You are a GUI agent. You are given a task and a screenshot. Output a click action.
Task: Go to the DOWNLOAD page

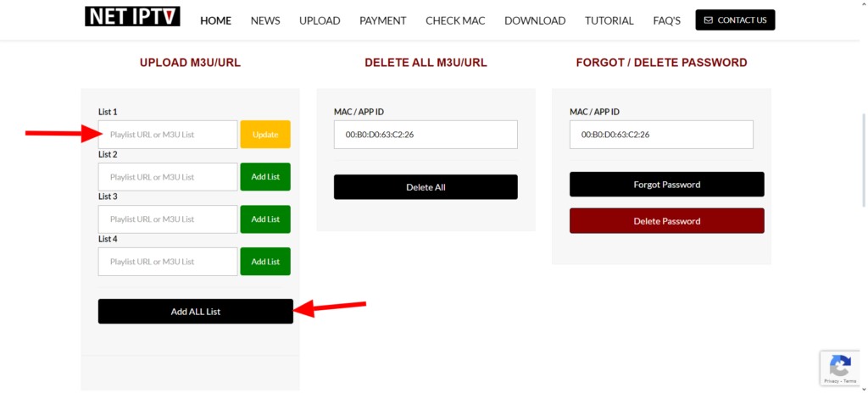[535, 20]
